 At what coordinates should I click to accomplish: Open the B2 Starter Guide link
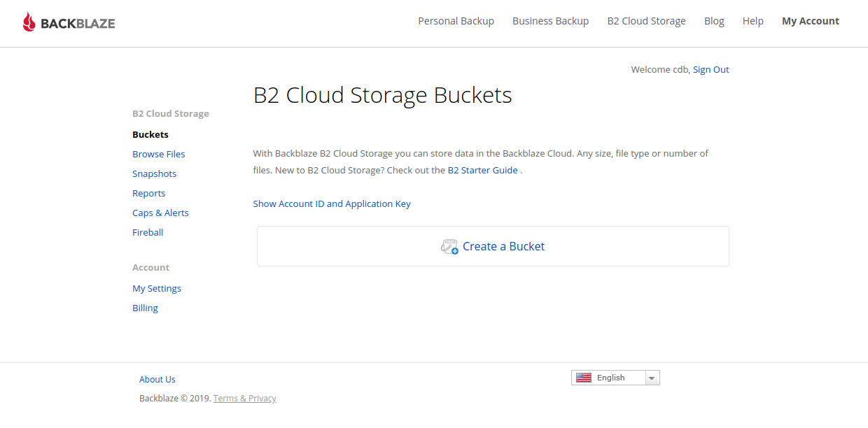click(483, 170)
